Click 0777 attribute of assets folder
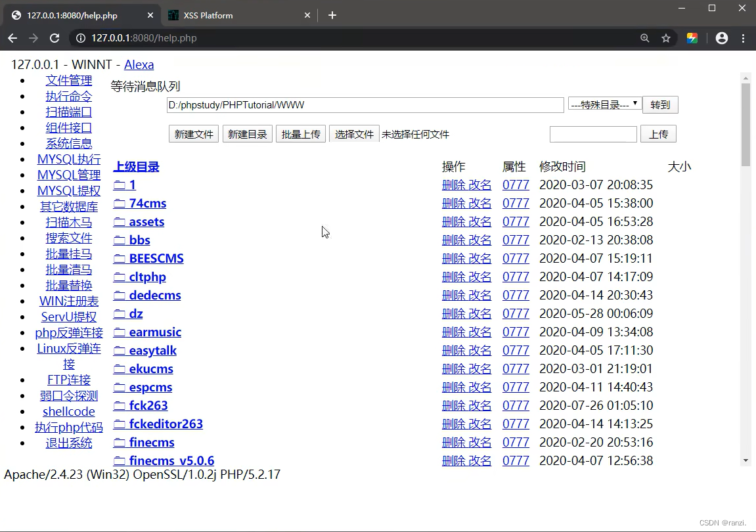Screen dimensions: 756x532 (x=516, y=222)
